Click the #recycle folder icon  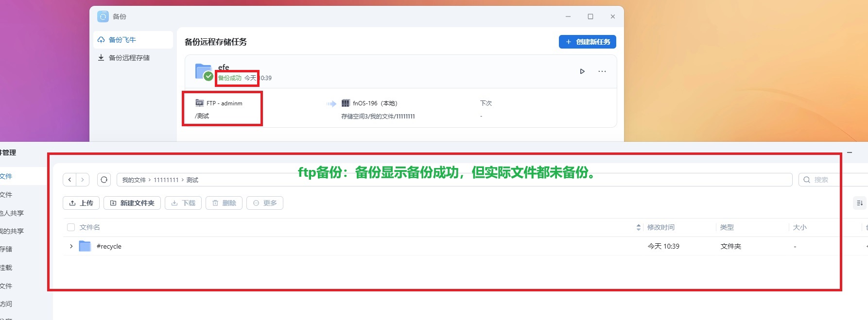(85, 246)
